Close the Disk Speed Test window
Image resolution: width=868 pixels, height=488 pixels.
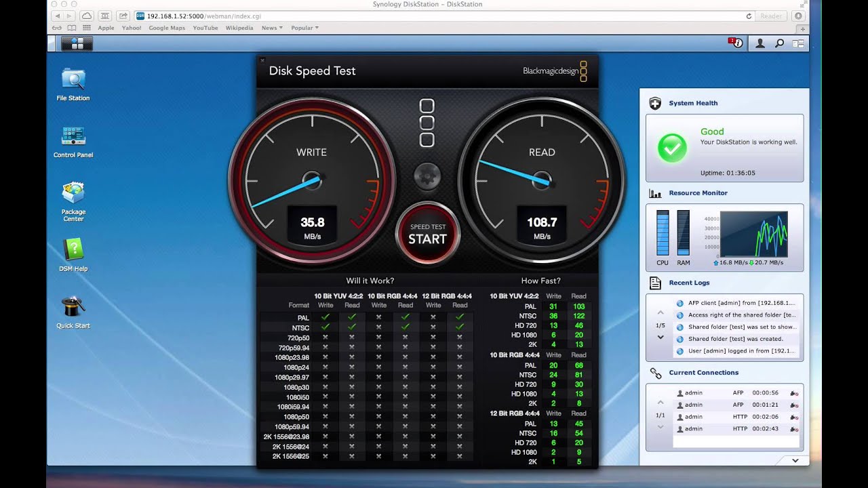262,60
